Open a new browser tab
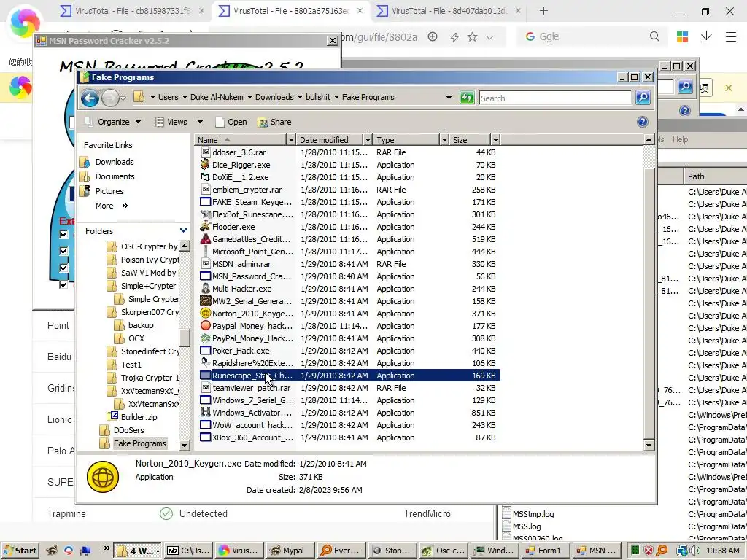The width and height of the screenshot is (747, 560). (543, 10)
